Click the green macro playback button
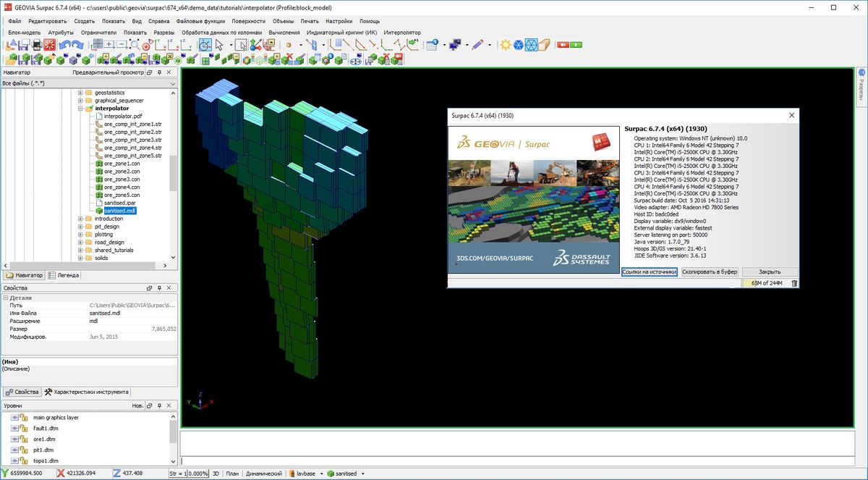 pyautogui.click(x=575, y=45)
